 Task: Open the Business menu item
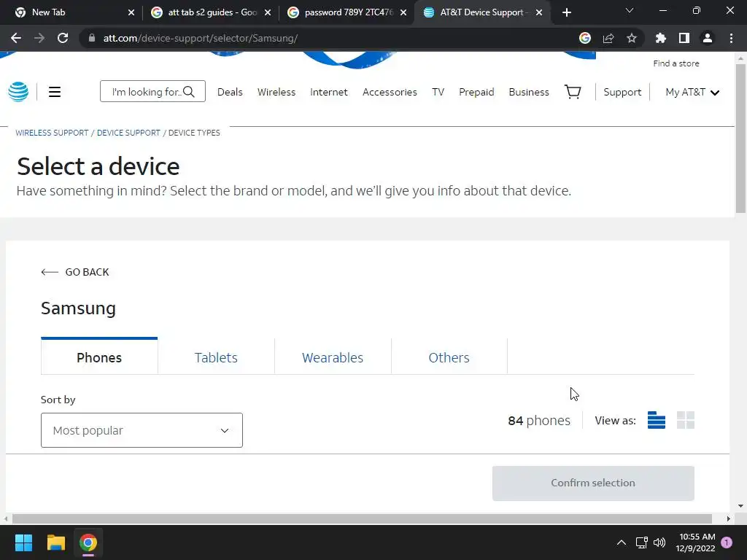[x=529, y=92]
